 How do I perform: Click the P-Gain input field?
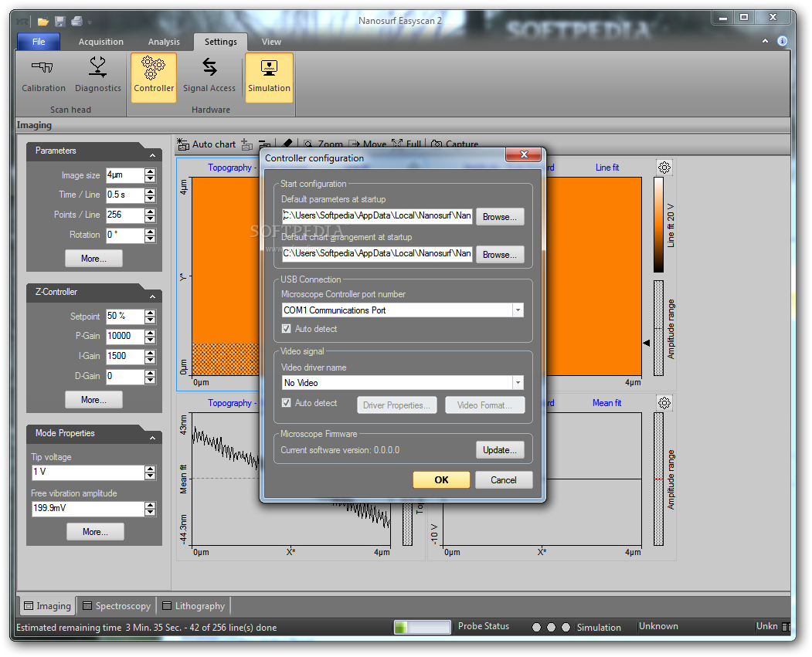[x=125, y=337]
